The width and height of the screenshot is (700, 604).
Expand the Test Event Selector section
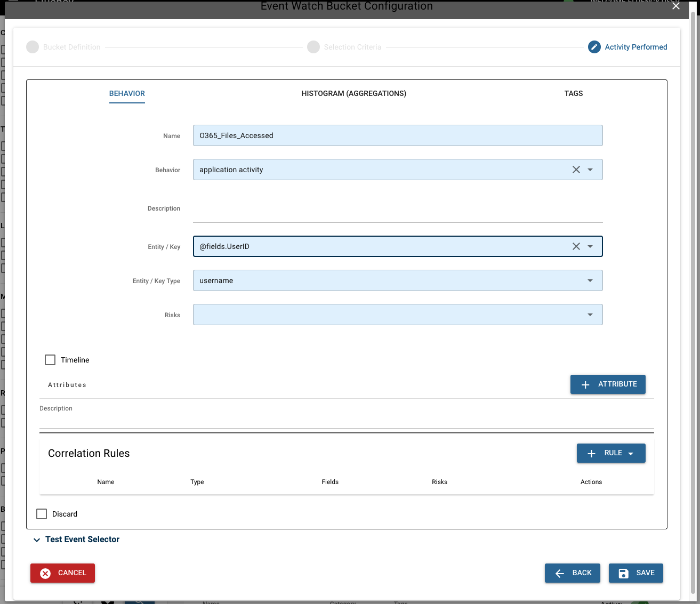click(76, 539)
